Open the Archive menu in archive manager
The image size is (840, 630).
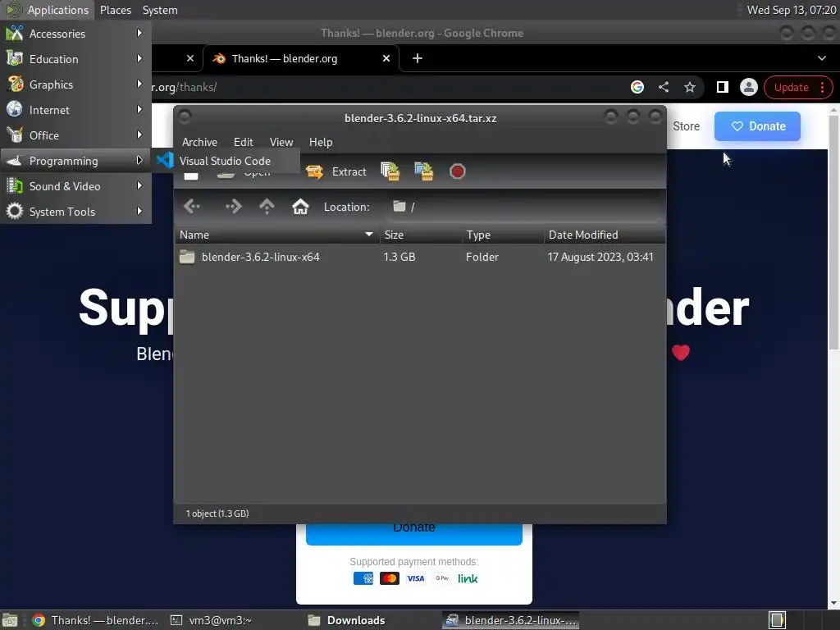click(x=199, y=142)
